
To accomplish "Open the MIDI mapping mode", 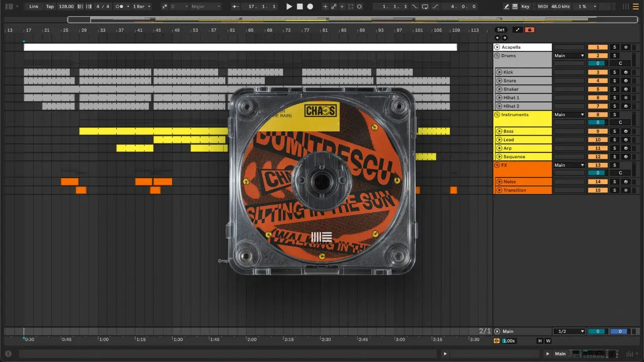I will [542, 7].
